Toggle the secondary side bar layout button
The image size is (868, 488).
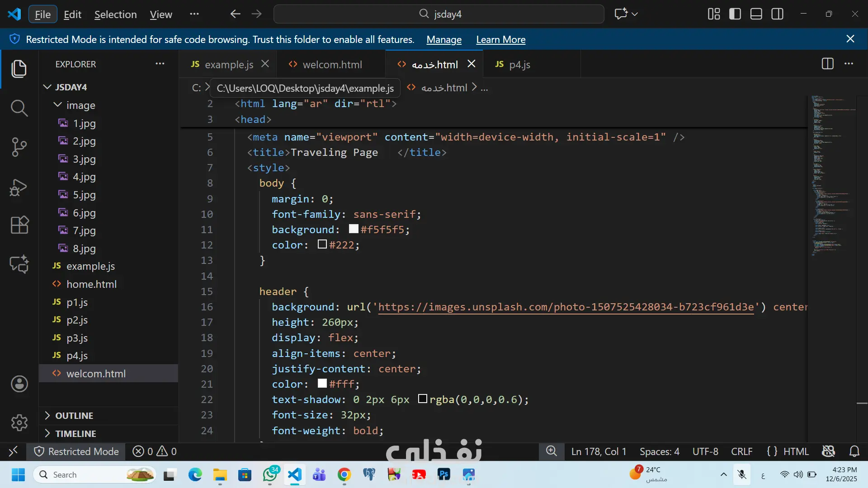coord(778,14)
